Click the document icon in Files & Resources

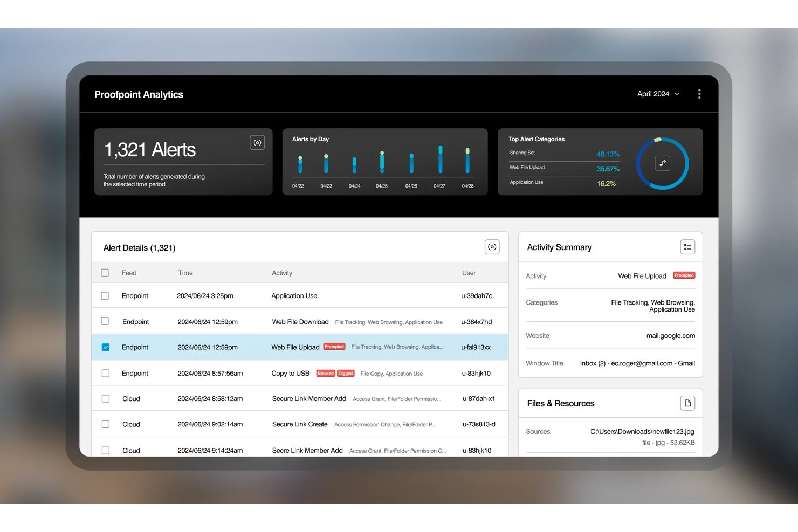(687, 403)
